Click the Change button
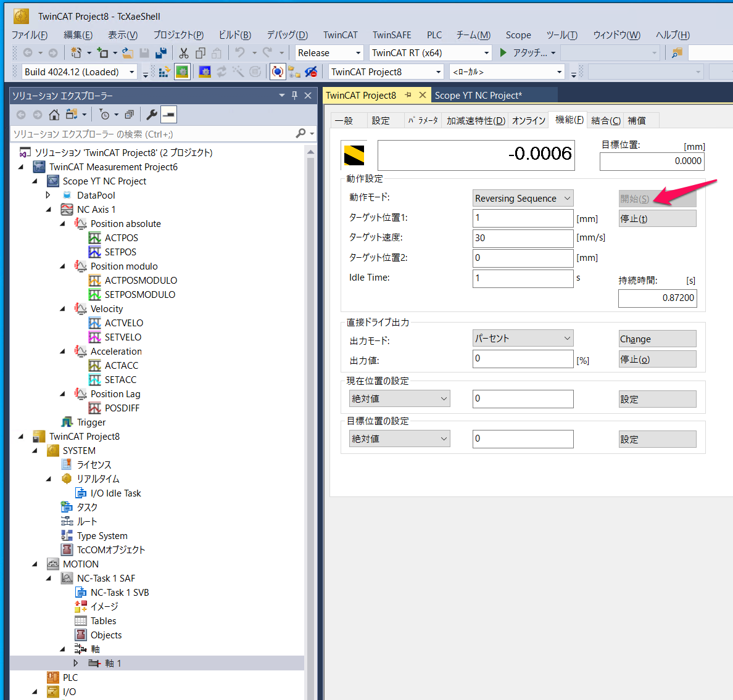This screenshot has width=733, height=700. tap(657, 339)
